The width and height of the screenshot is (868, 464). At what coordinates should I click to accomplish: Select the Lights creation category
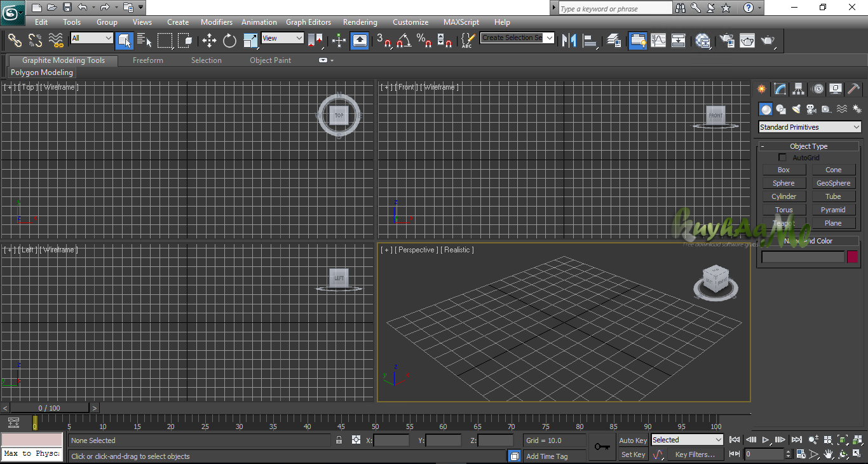(796, 109)
